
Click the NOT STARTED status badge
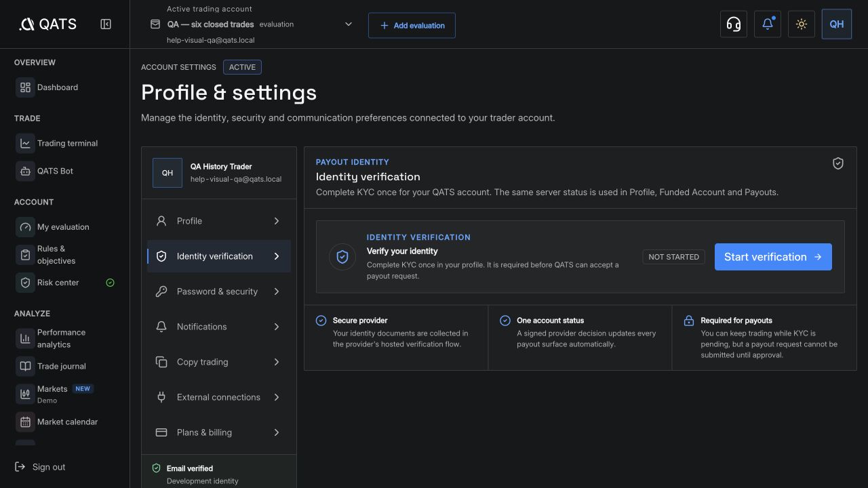pos(674,257)
